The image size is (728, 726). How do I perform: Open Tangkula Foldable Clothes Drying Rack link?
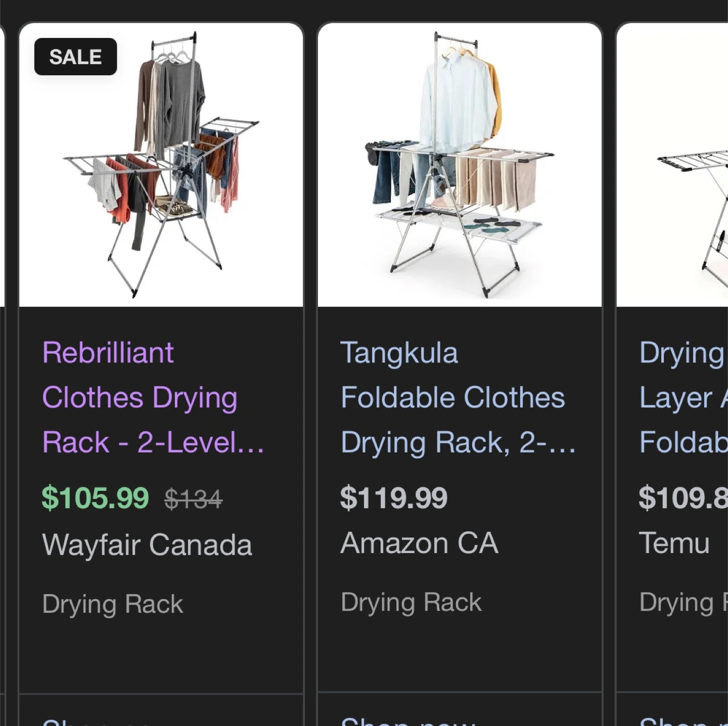(458, 397)
